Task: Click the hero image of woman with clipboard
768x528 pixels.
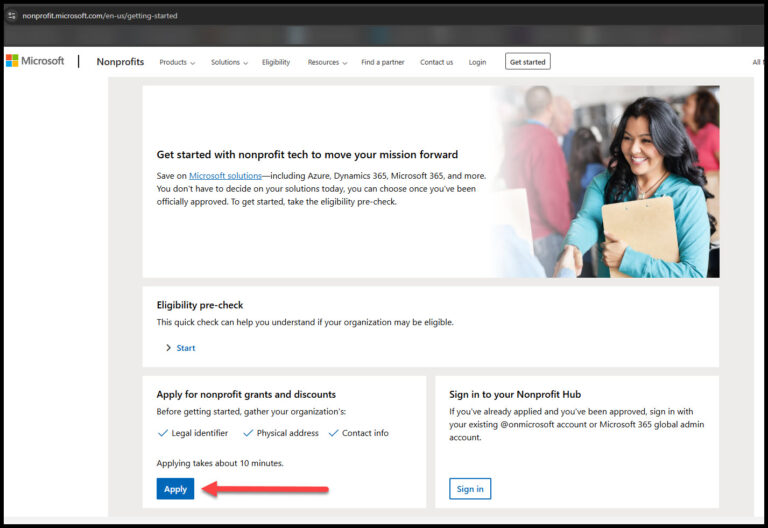Action: pos(606,182)
